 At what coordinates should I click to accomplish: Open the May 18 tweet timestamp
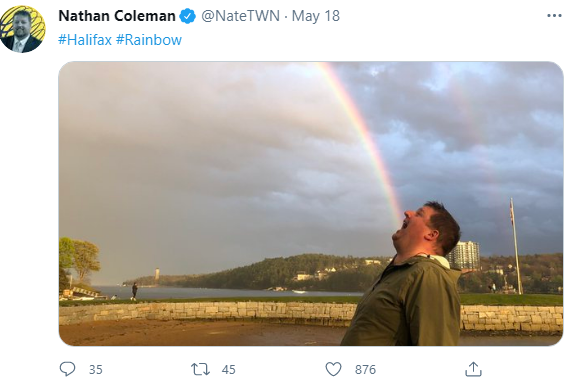[316, 16]
